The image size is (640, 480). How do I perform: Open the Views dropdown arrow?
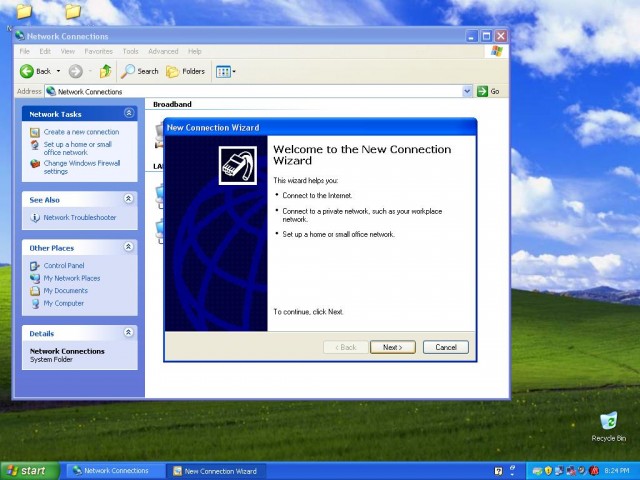pyautogui.click(x=234, y=72)
